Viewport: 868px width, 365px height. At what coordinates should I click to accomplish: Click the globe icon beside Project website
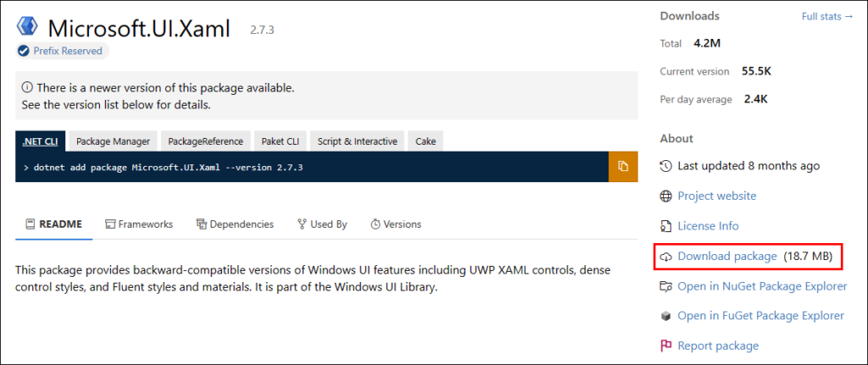[665, 196]
